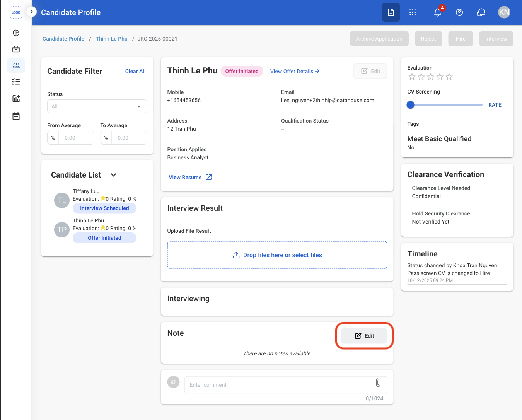Open the calendar schedule sidebar icon
Viewport: 522px width, 420px height.
[x=16, y=116]
